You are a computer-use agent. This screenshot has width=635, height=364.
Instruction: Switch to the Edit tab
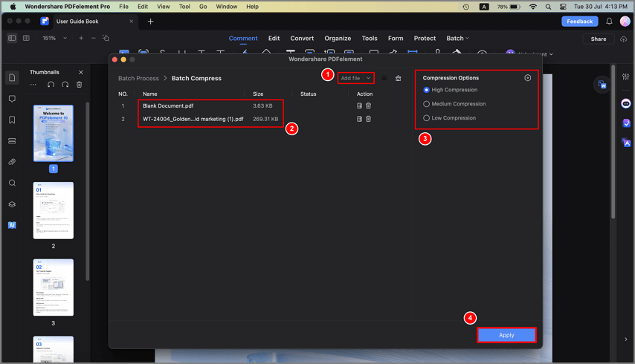point(274,38)
